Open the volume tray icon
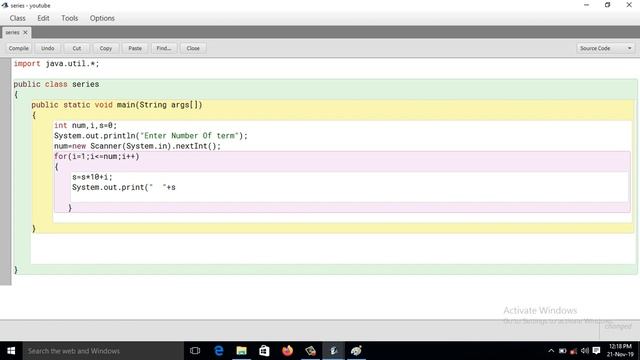The width and height of the screenshot is (640, 360). (x=584, y=351)
